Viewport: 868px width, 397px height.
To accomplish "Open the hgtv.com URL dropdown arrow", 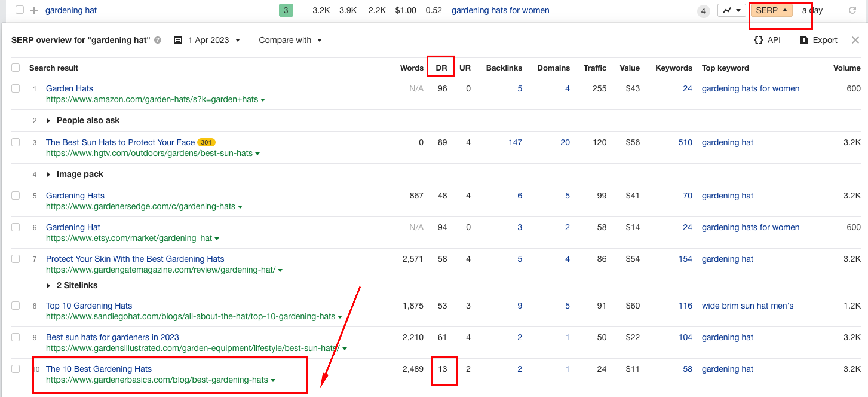I will (257, 154).
